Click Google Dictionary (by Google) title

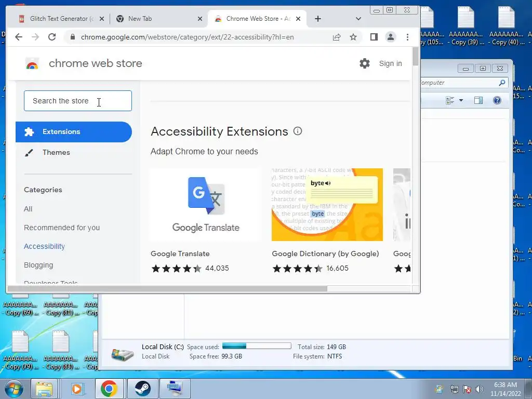pyautogui.click(x=325, y=254)
